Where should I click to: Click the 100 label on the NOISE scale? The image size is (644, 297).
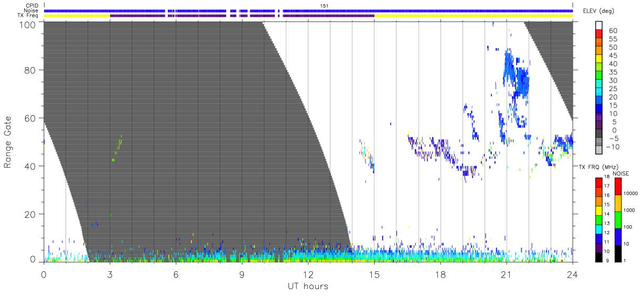(627, 227)
